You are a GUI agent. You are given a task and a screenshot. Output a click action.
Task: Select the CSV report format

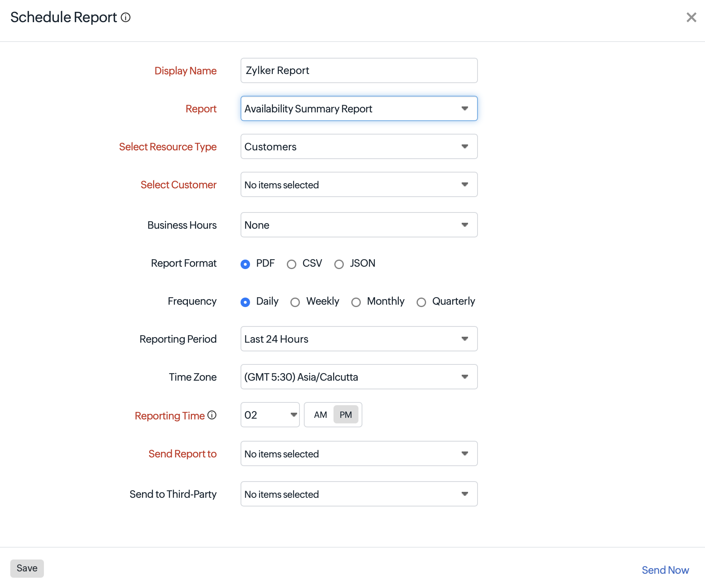coord(292,264)
